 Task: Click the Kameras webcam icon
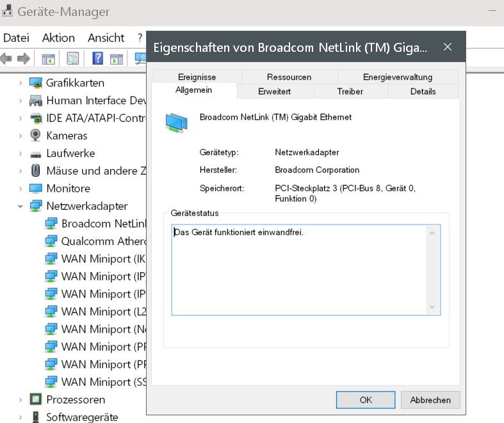click(36, 136)
